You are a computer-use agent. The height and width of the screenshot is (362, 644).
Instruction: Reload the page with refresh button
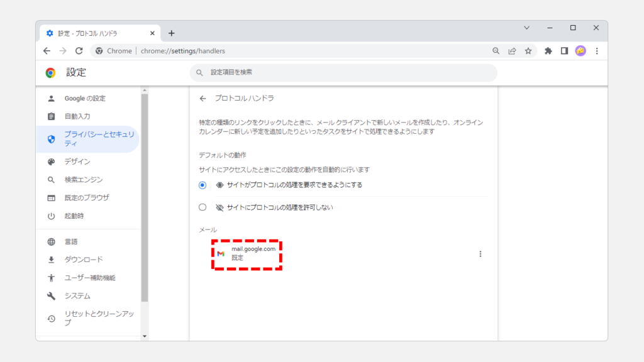pyautogui.click(x=79, y=51)
